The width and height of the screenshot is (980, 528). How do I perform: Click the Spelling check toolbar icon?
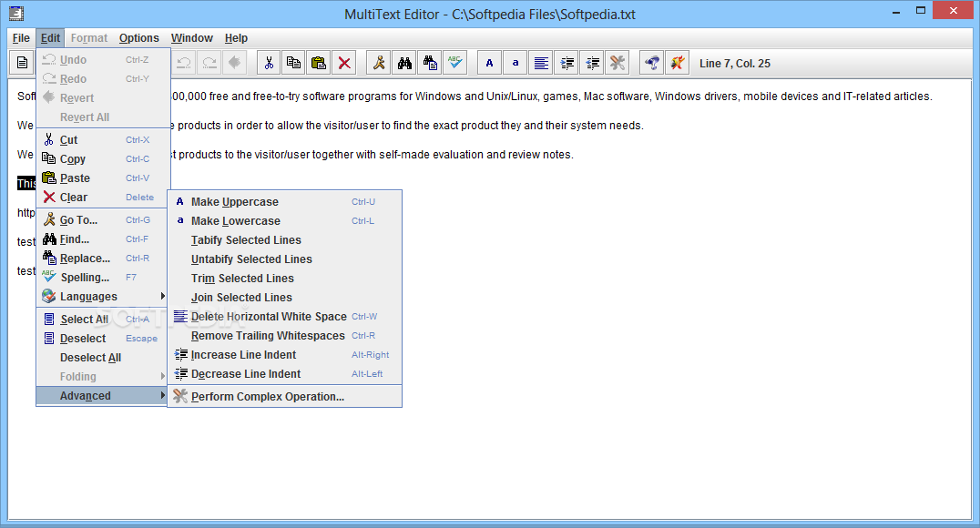455,63
